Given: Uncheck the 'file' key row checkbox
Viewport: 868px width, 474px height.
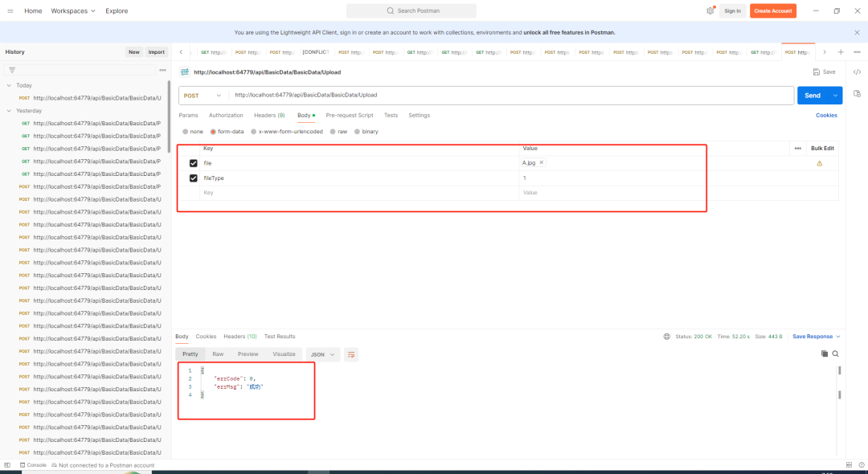Looking at the screenshot, I should [193, 163].
